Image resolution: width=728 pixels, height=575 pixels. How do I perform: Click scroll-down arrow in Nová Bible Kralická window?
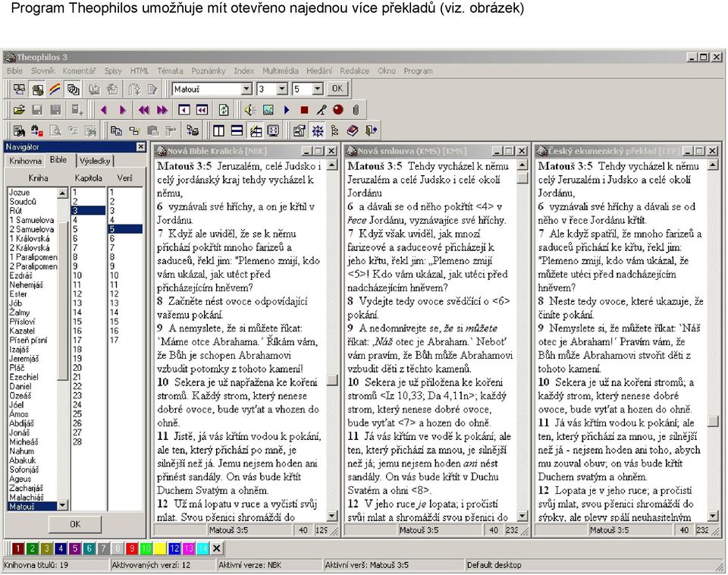click(x=332, y=516)
